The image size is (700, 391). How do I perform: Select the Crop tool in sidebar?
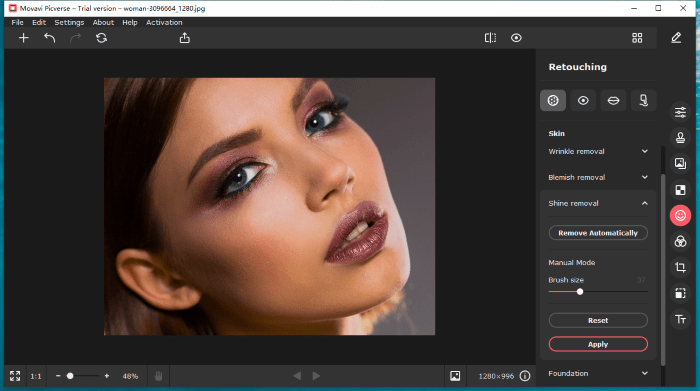[x=680, y=267]
